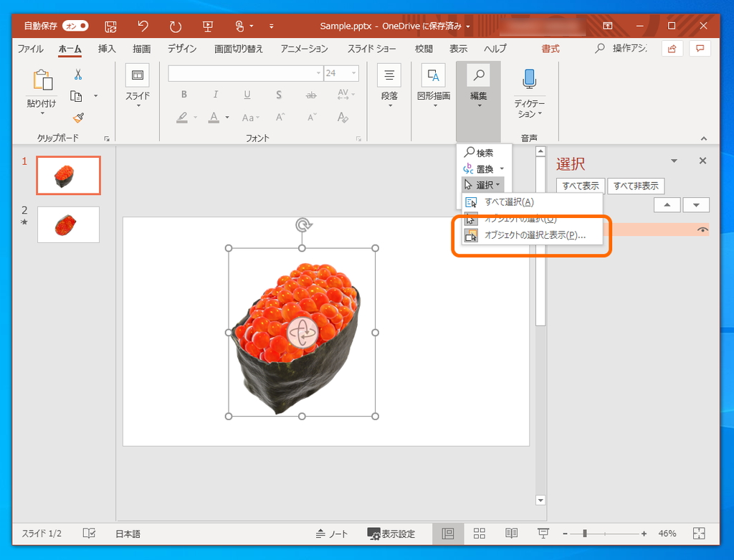Redo the last action
The height and width of the screenshot is (560, 734).
175,27
